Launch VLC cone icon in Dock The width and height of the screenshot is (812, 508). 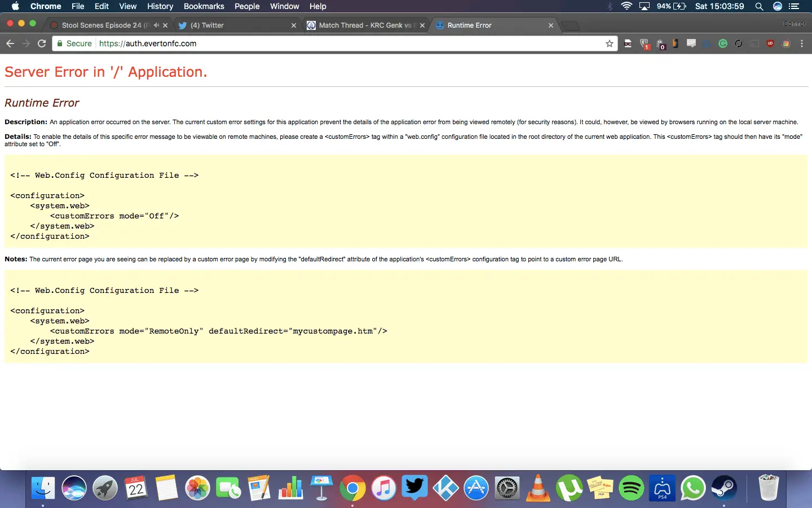[x=538, y=488]
